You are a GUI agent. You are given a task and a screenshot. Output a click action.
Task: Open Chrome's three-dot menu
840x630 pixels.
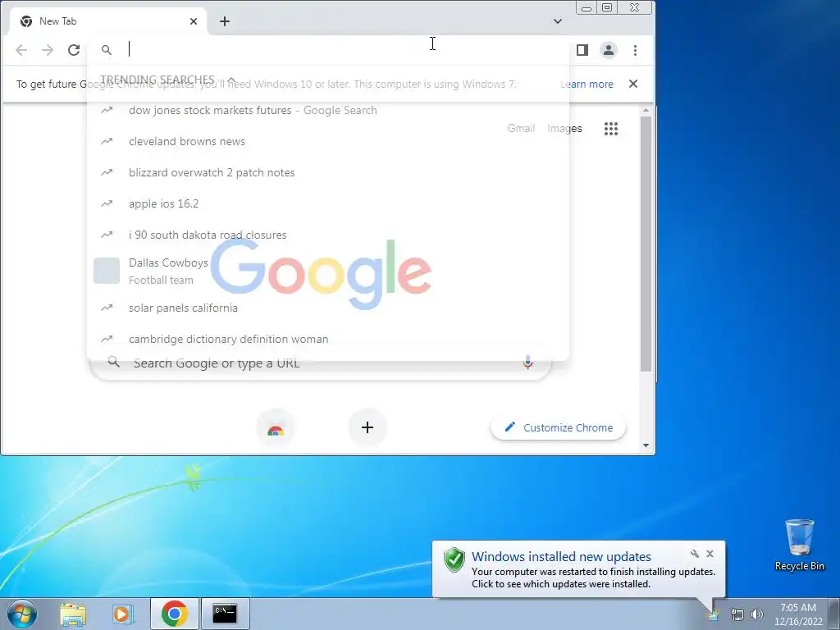coord(636,50)
